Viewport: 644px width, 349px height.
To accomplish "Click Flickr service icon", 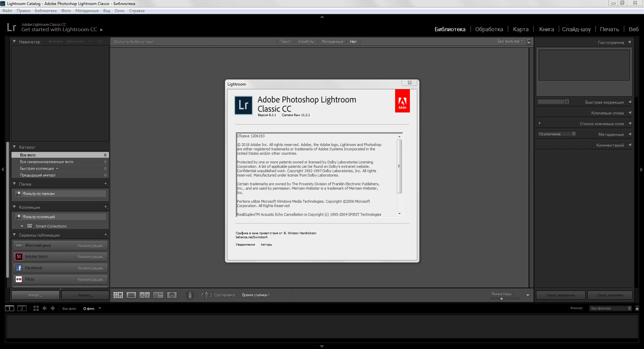I will 19,279.
